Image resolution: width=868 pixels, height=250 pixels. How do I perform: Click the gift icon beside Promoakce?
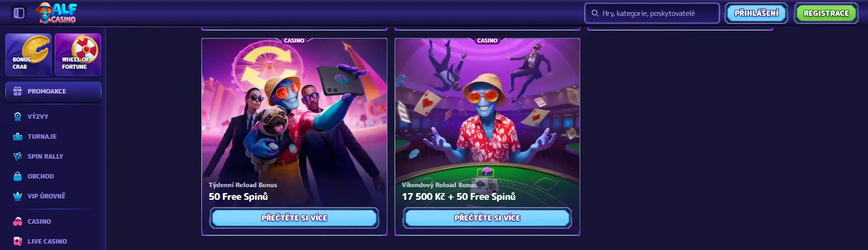[x=18, y=91]
